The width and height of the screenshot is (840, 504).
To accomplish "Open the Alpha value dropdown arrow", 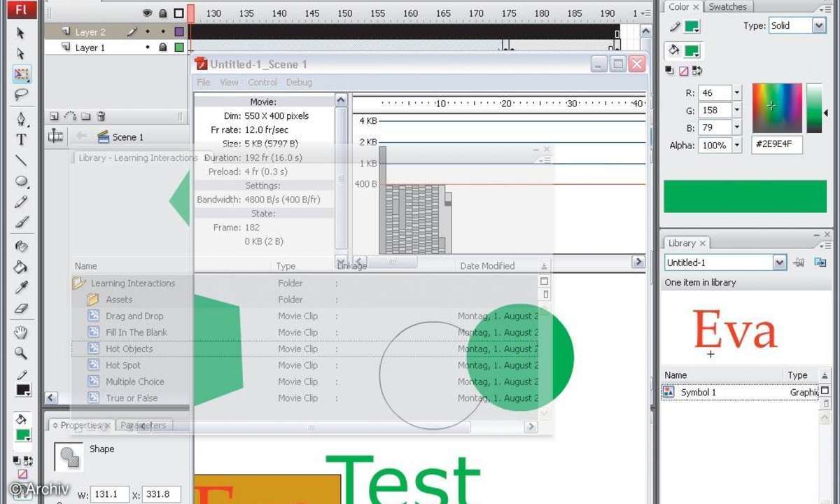I will coord(736,146).
